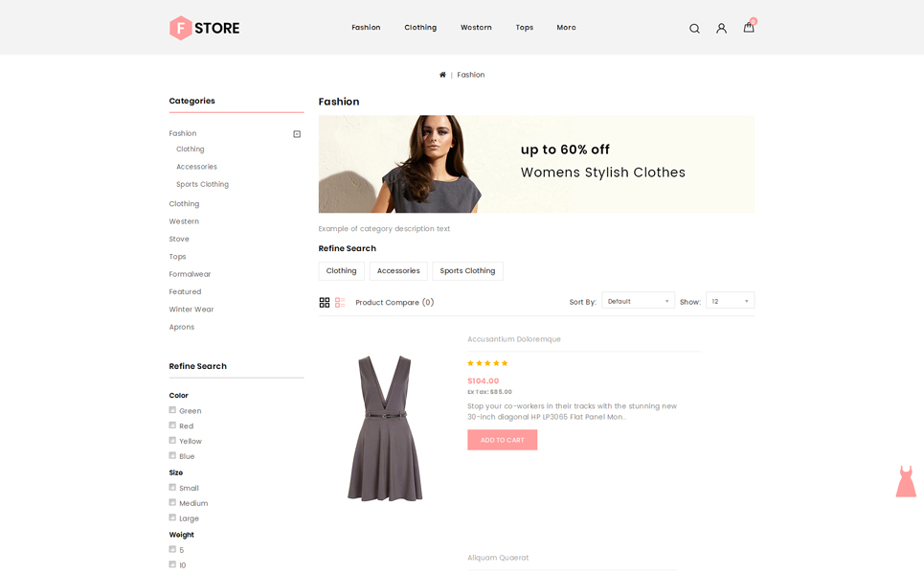Switch to list view layout
Viewport: 924px width, 575px height.
[340, 303]
